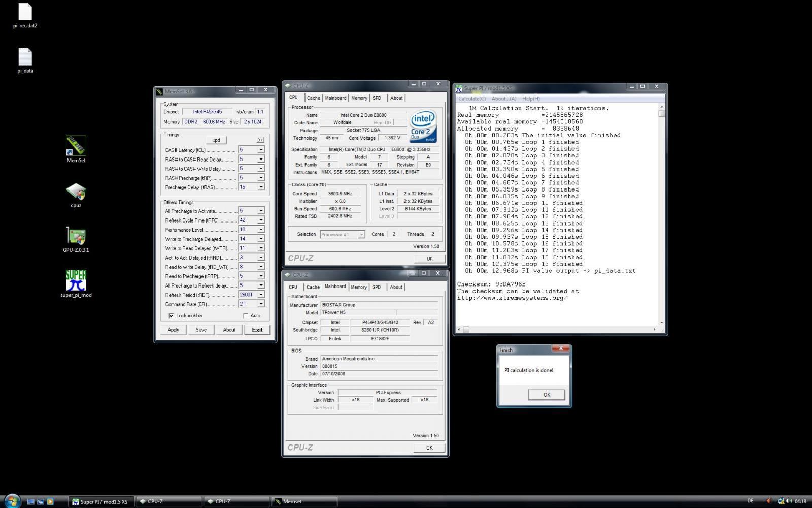The height and width of the screenshot is (508, 812).
Task: Open the Refresh Cycle Time (tRFC) dropdown
Action: 261,220
